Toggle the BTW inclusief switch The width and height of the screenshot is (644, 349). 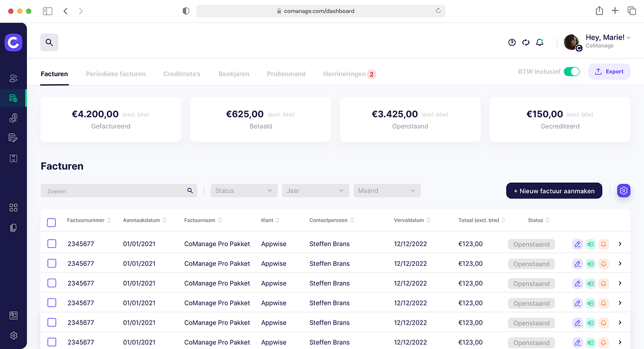(x=571, y=72)
